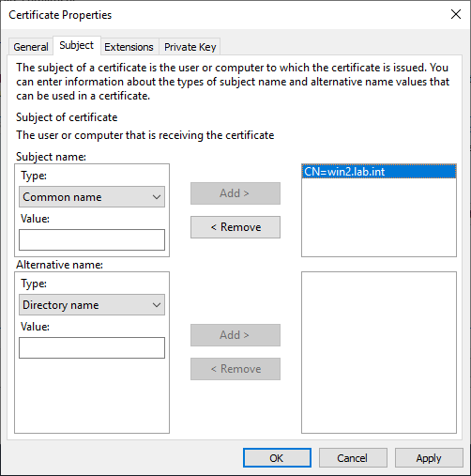Image resolution: width=471 pixels, height=476 pixels.
Task: Click the Subject name Add button
Action: (x=235, y=193)
